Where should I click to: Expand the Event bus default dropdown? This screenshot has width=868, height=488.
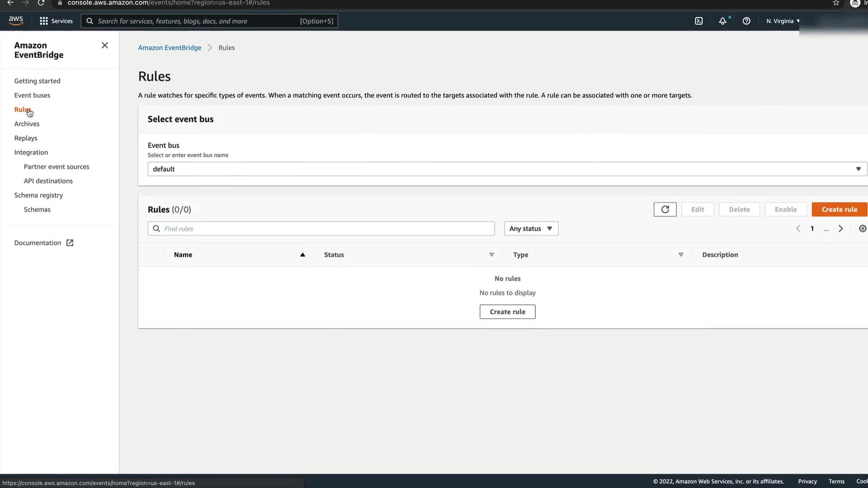506,169
